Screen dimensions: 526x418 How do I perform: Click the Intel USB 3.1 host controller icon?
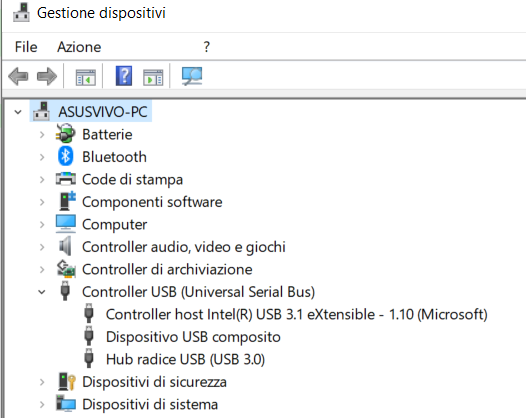tap(89, 313)
